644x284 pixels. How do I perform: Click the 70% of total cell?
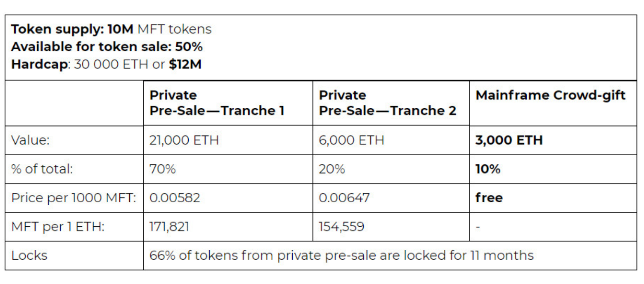pyautogui.click(x=163, y=169)
